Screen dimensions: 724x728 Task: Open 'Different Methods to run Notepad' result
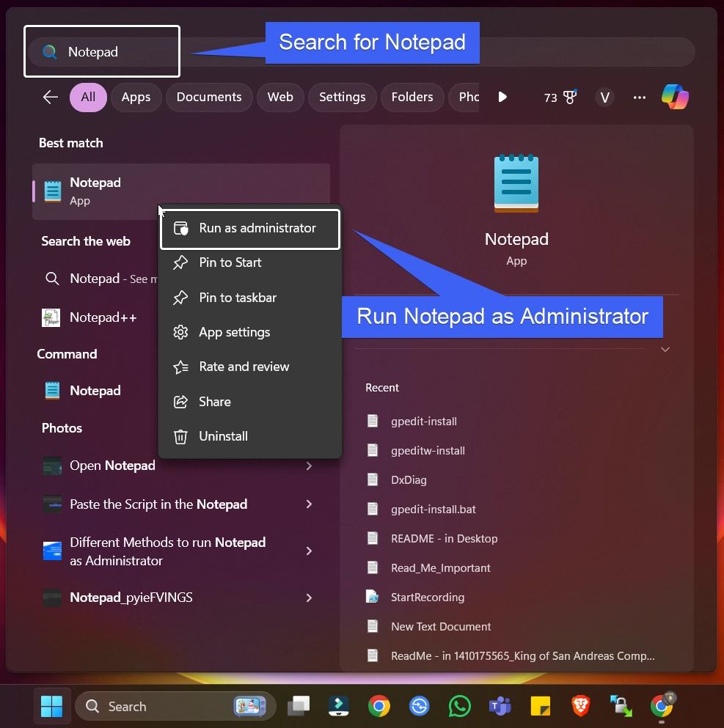[168, 551]
